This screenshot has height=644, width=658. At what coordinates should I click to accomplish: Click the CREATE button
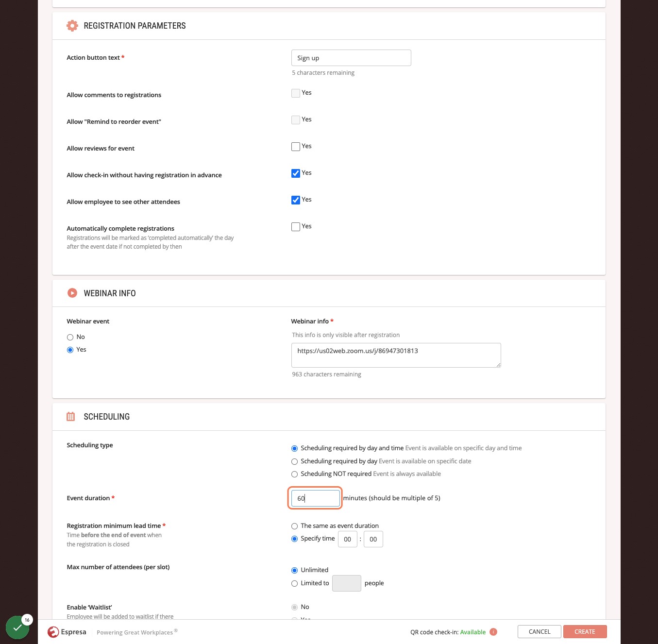click(x=585, y=631)
